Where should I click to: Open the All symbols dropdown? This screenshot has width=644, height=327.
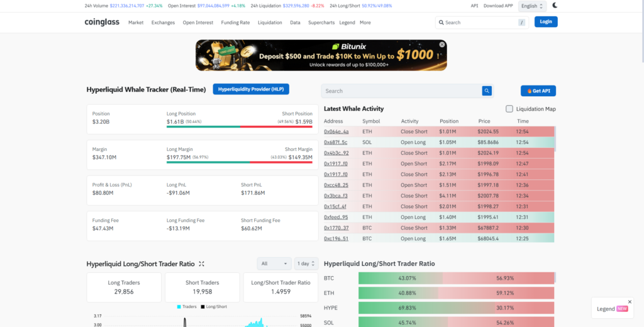coord(274,264)
